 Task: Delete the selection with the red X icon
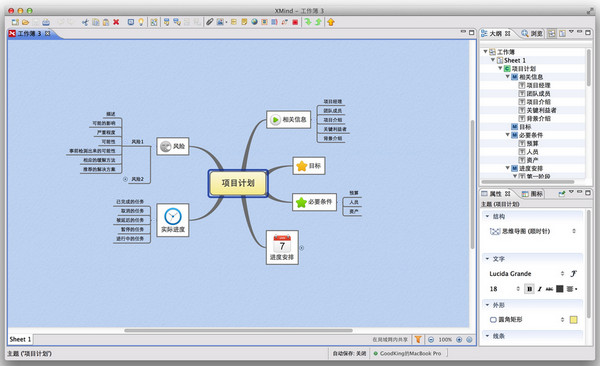coord(116,22)
